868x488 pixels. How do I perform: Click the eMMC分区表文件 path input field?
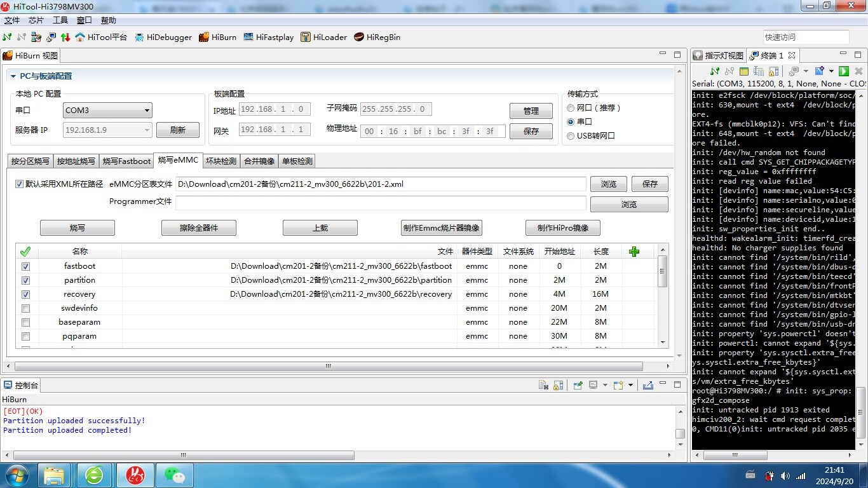click(381, 184)
